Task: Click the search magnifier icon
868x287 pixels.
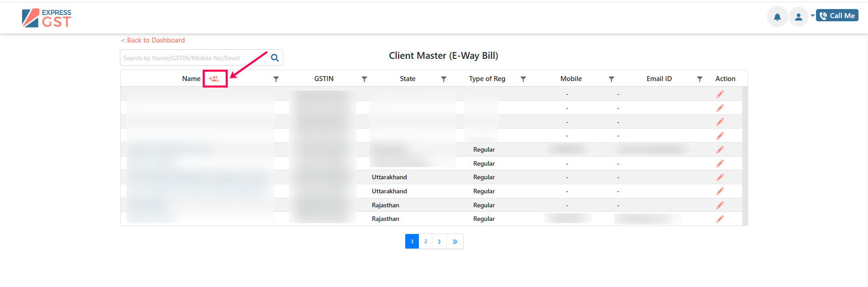Action: click(x=275, y=58)
